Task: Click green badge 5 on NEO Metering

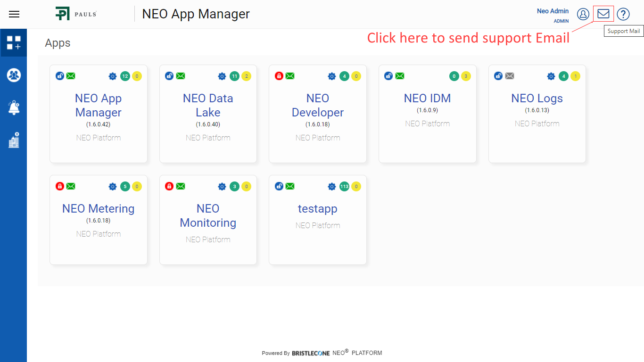Action: pyautogui.click(x=125, y=187)
